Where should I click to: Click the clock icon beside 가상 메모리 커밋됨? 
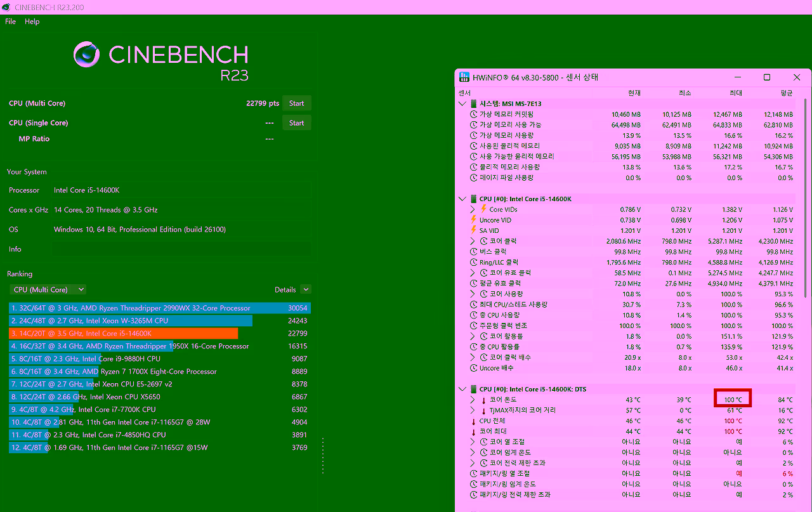click(x=473, y=114)
